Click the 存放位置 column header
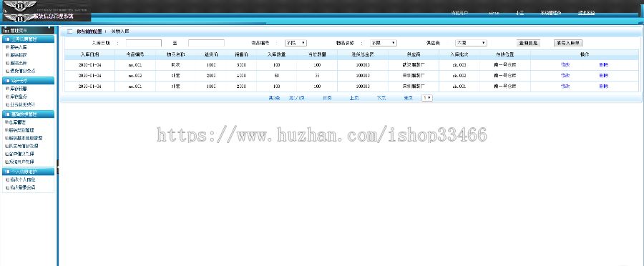 (x=504, y=54)
